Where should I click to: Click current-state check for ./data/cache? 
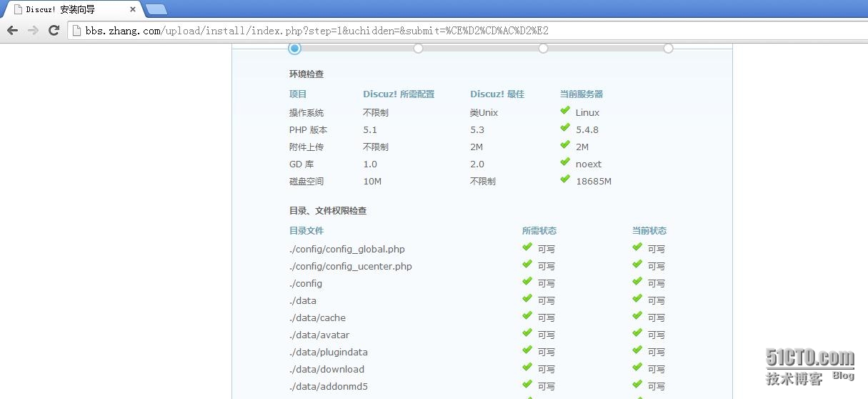point(637,316)
